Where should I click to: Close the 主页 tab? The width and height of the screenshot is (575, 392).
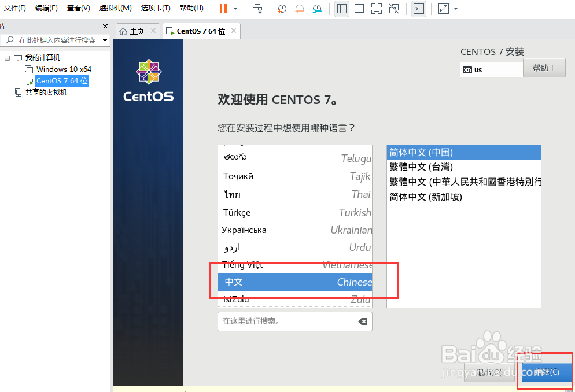click(153, 31)
